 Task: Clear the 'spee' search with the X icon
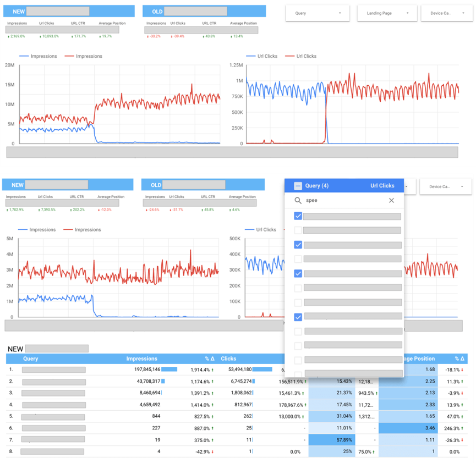391,201
